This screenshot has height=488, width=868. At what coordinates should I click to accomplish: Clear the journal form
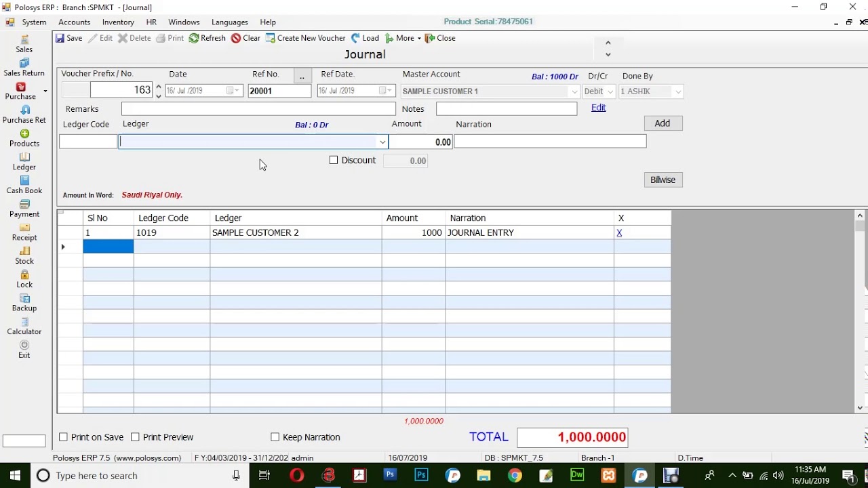[x=245, y=38]
